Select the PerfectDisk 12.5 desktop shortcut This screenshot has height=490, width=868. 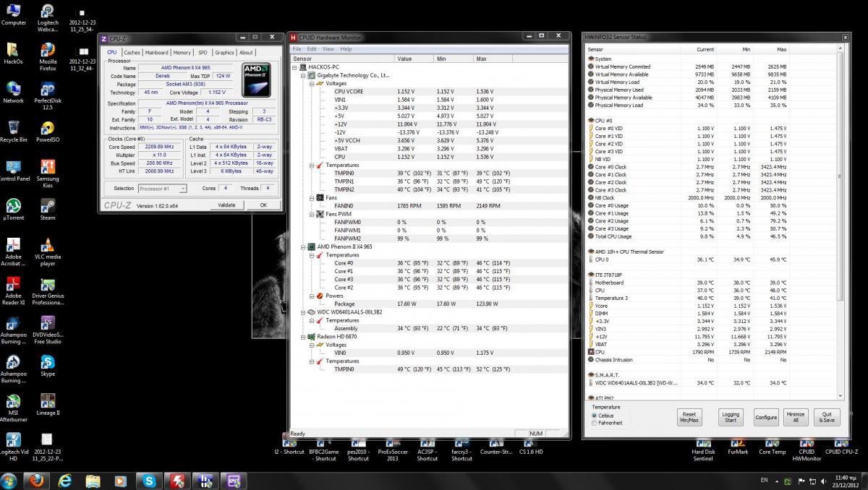pyautogui.click(x=48, y=96)
